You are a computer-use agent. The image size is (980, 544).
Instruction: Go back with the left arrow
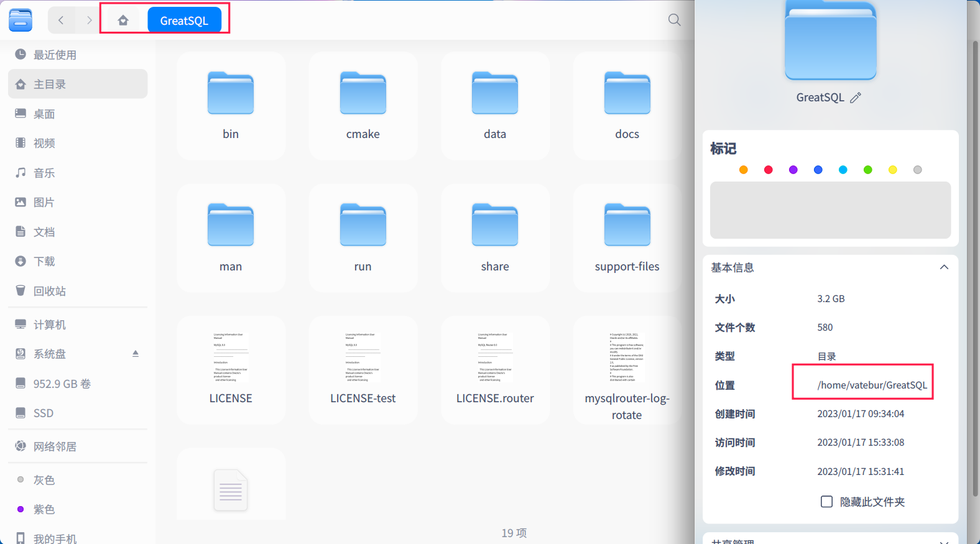pyautogui.click(x=61, y=21)
